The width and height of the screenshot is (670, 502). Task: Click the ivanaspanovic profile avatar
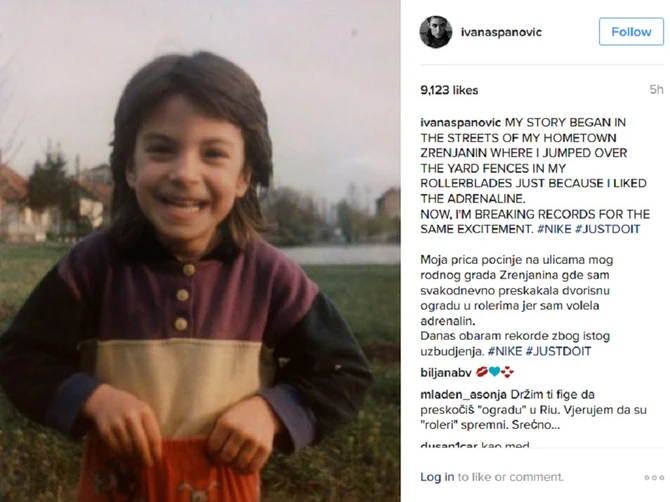click(x=436, y=32)
